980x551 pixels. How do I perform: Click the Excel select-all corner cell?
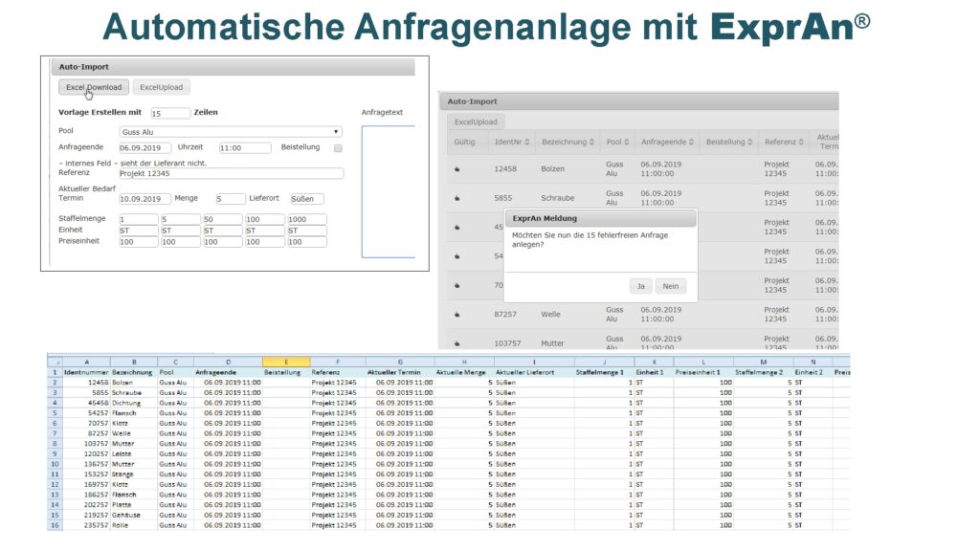click(55, 362)
